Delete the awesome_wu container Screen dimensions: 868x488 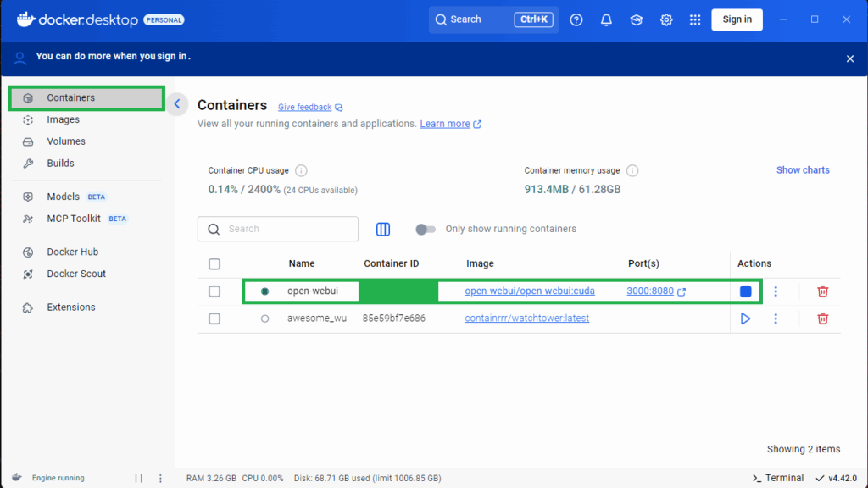[x=822, y=319]
